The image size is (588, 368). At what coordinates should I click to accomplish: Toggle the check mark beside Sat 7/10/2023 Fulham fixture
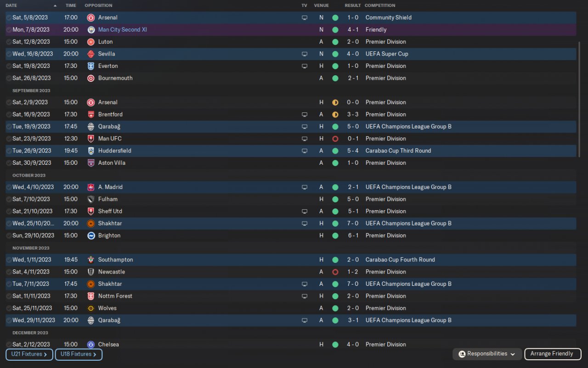click(9, 199)
